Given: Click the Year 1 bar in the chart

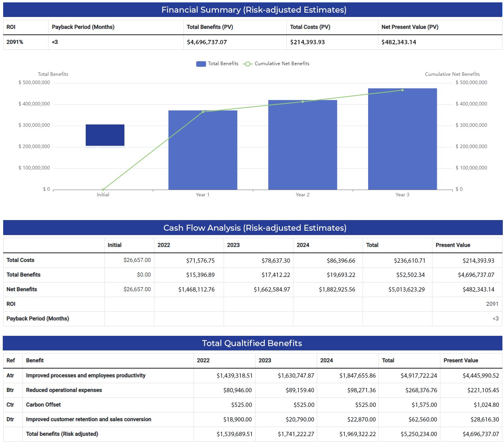Looking at the screenshot, I should pyautogui.click(x=203, y=150).
